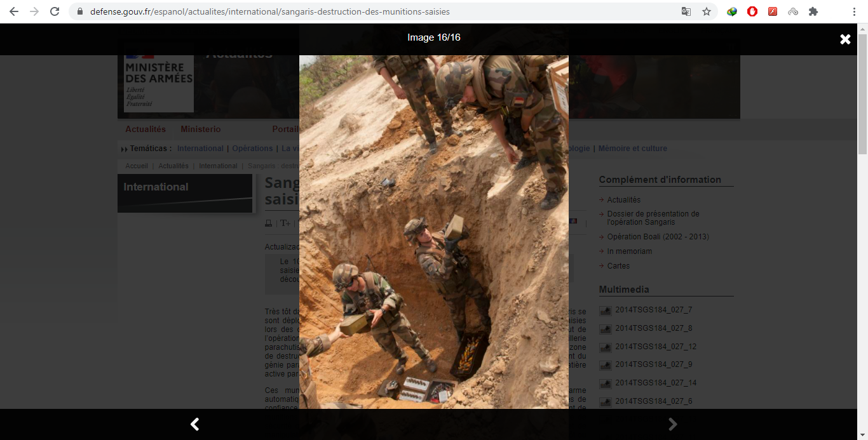This screenshot has height=440, width=868.
Task: Click image icon beside 2014TSGS184_027_12
Action: pos(605,348)
